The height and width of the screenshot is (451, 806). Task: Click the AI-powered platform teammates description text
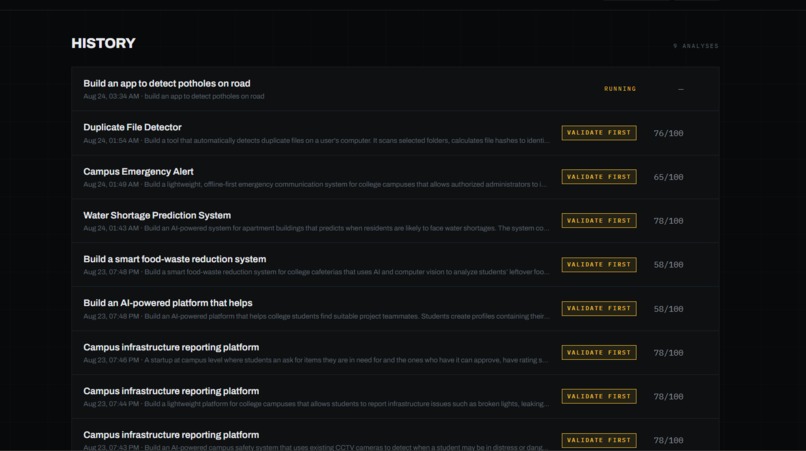(x=316, y=316)
